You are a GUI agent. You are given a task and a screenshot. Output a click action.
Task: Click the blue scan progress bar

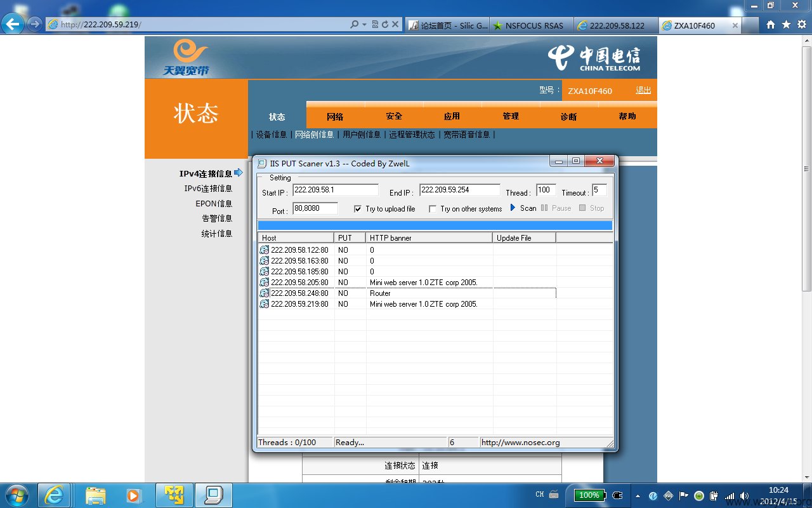pyautogui.click(x=435, y=225)
